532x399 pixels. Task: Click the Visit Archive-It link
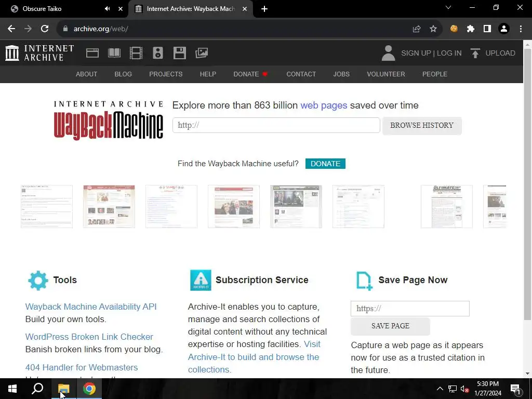(254, 357)
